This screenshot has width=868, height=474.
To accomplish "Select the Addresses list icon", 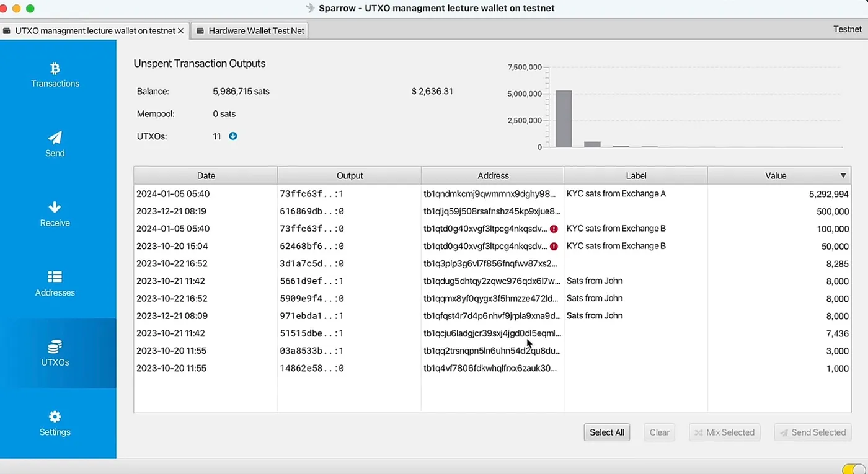I will 55,276.
